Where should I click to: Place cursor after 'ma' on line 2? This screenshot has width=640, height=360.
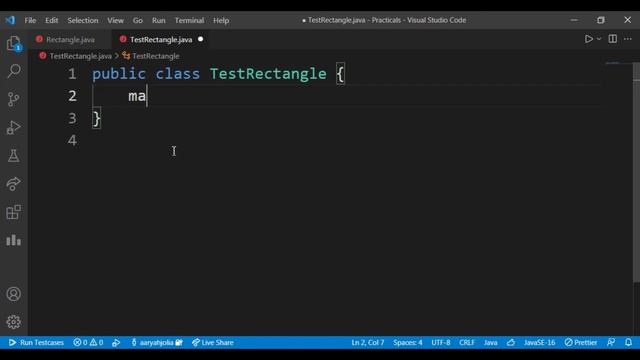(147, 96)
